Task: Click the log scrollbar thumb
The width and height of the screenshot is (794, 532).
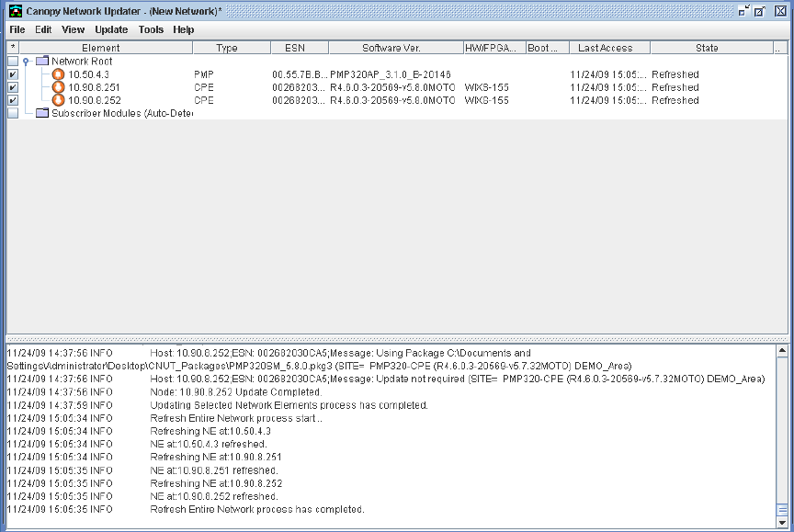Action: click(782, 510)
